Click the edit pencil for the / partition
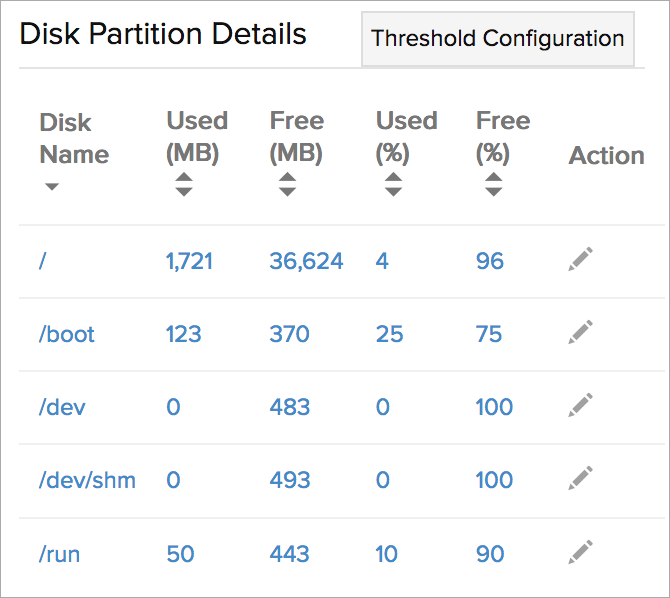 [581, 259]
